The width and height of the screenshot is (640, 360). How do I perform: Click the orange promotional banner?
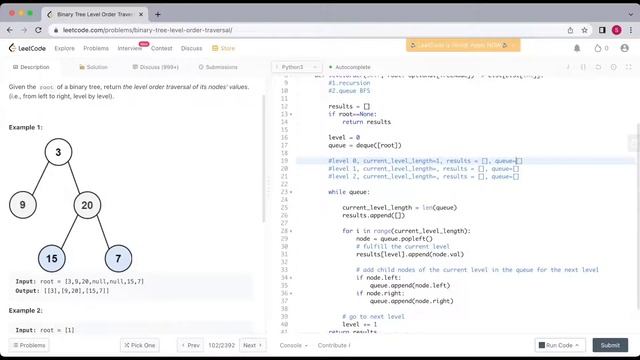point(463,45)
